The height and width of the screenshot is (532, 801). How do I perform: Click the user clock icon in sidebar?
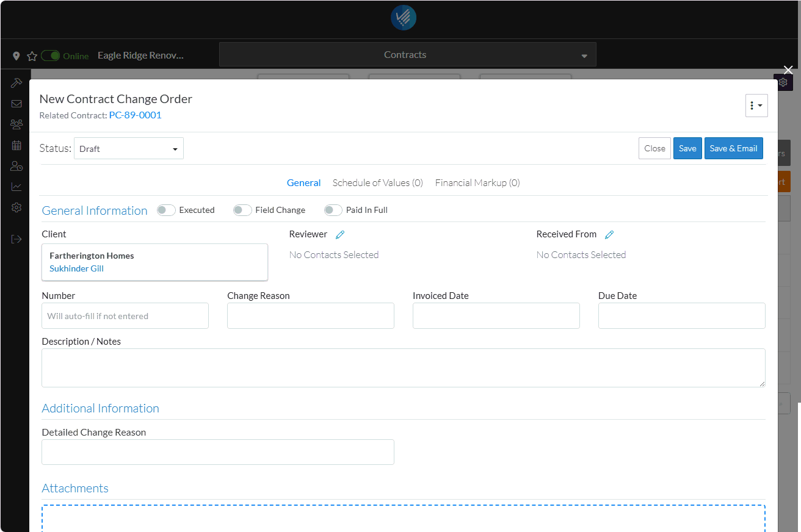pyautogui.click(x=16, y=166)
